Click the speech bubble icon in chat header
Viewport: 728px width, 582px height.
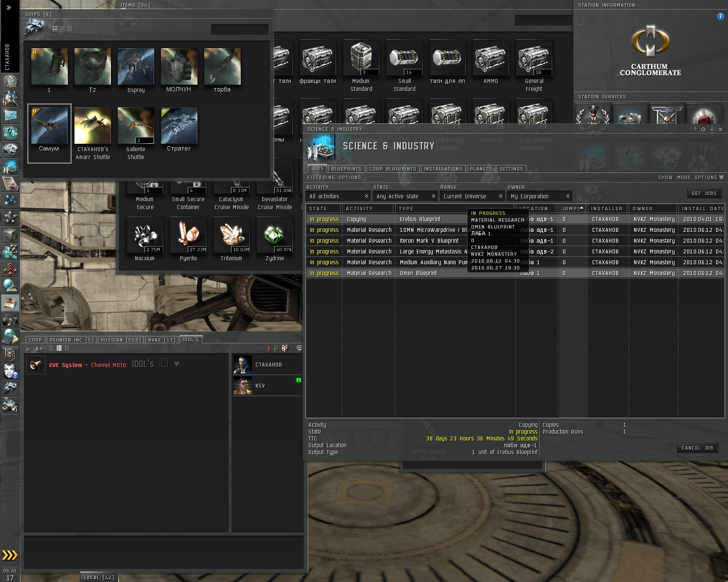[299, 348]
